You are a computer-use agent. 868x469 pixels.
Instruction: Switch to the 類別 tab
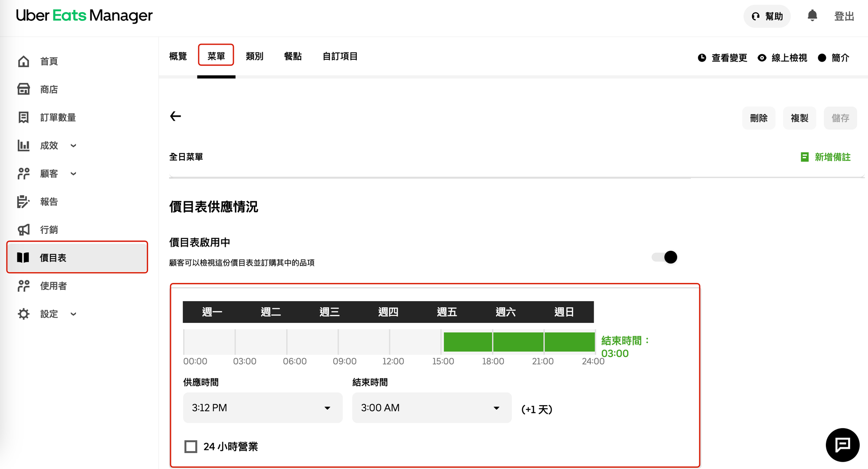(254, 56)
